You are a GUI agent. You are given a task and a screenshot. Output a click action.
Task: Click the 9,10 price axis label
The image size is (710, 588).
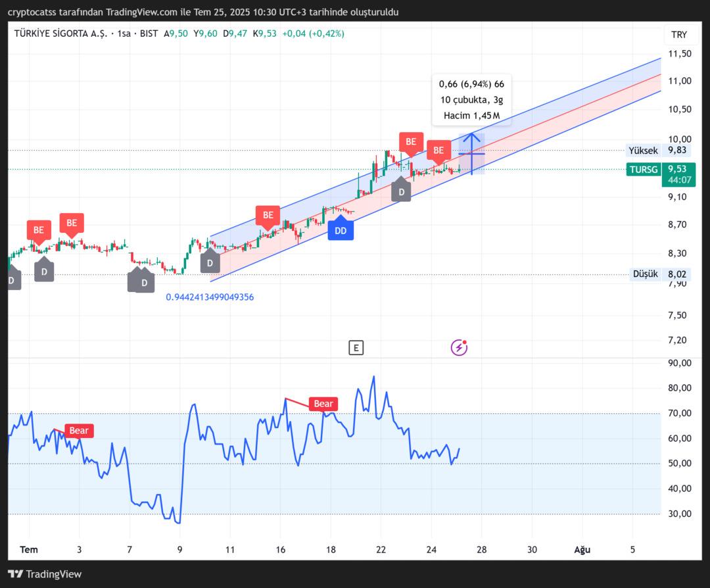click(x=677, y=197)
